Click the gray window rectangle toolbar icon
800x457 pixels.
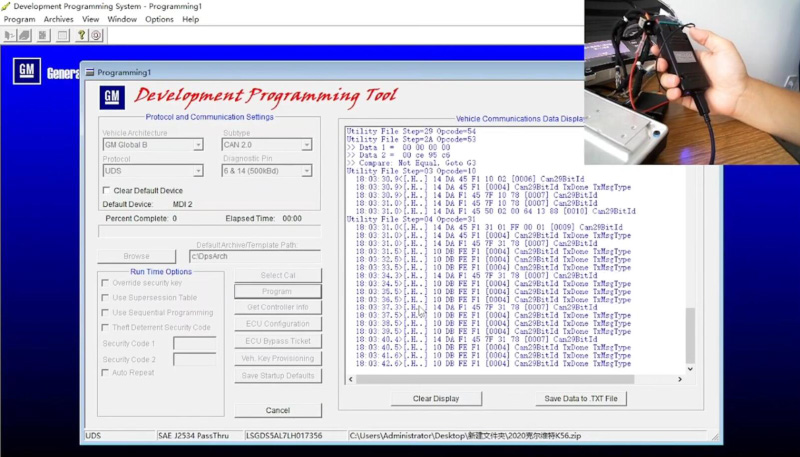(63, 35)
